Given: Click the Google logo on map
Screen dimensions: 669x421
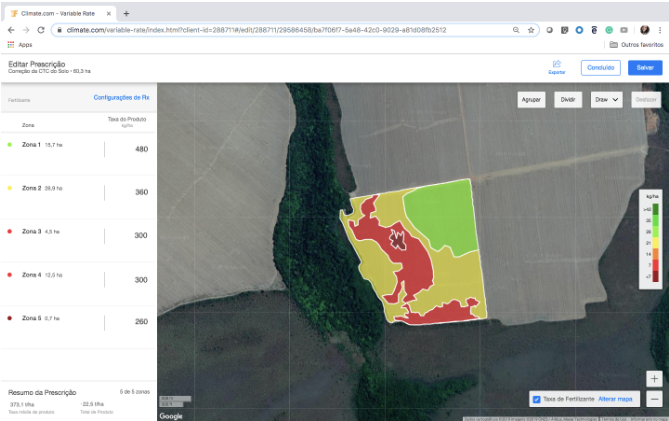Looking at the screenshot, I should pyautogui.click(x=171, y=416).
